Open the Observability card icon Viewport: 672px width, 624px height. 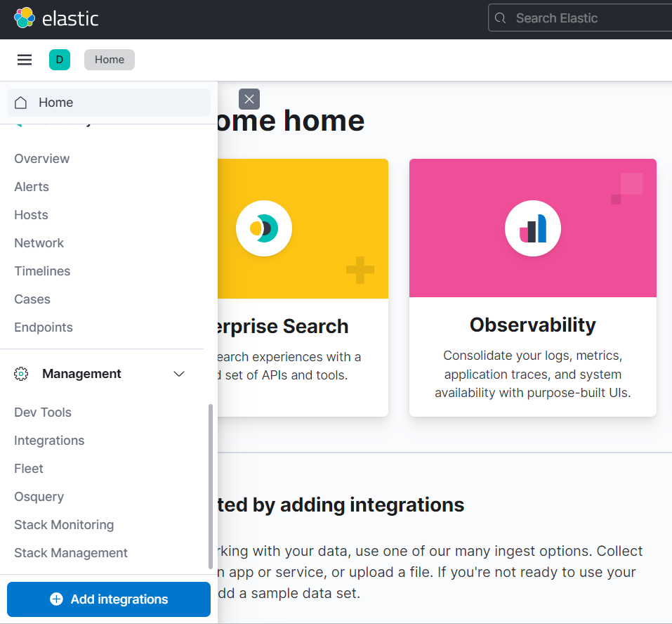(x=533, y=228)
